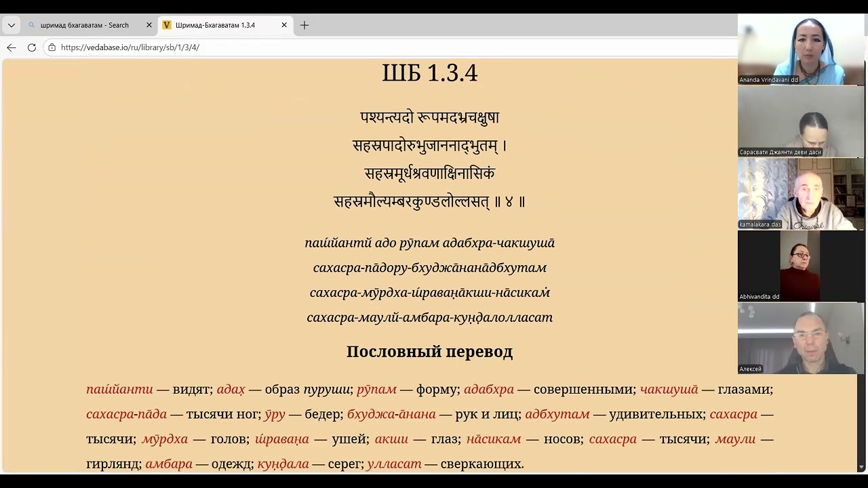
Task: Close the 'шримад бхагаватам - Search' tab
Action: [x=149, y=25]
